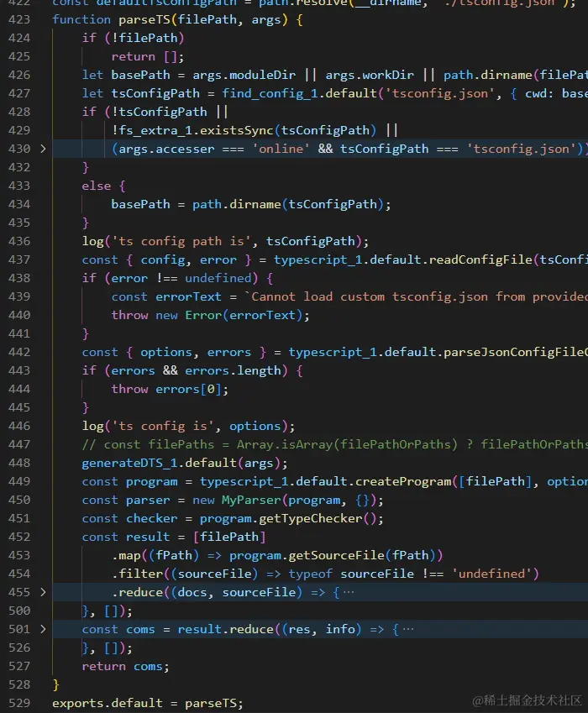
Task: Click 'MyParser' on line 450
Action: click(251, 501)
